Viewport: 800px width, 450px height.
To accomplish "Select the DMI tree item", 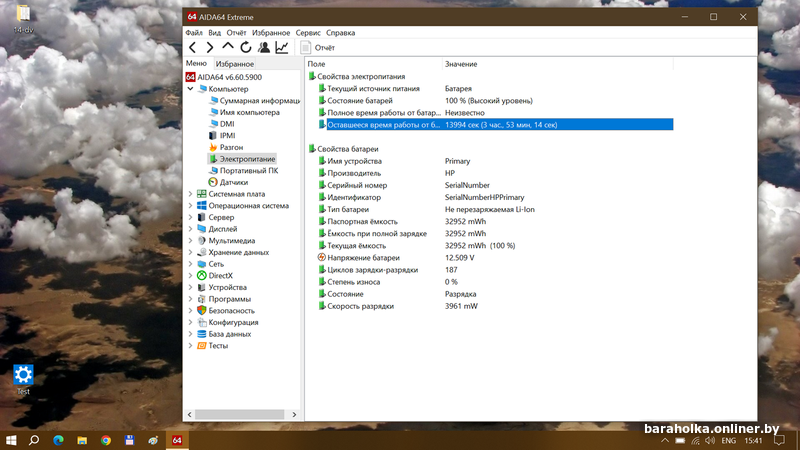I will point(227,124).
